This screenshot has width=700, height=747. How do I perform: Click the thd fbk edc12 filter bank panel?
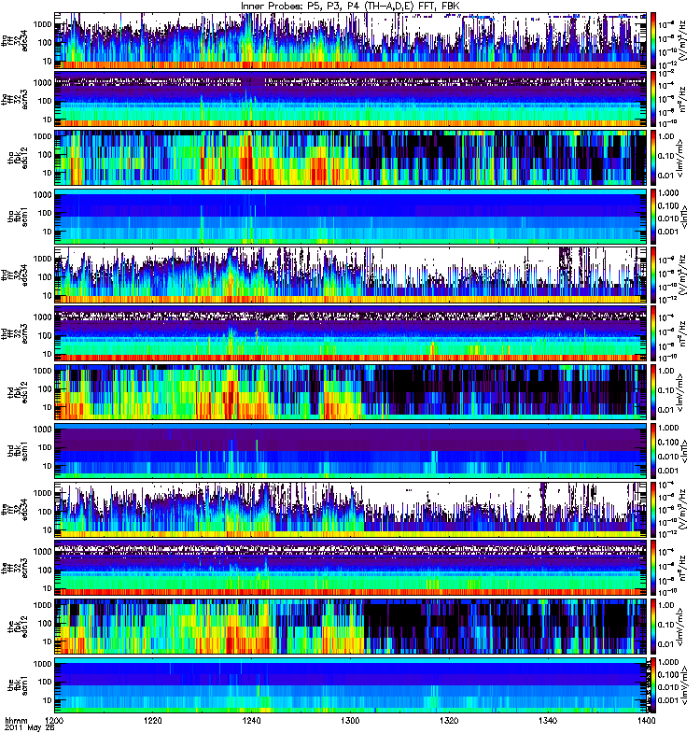351,392
